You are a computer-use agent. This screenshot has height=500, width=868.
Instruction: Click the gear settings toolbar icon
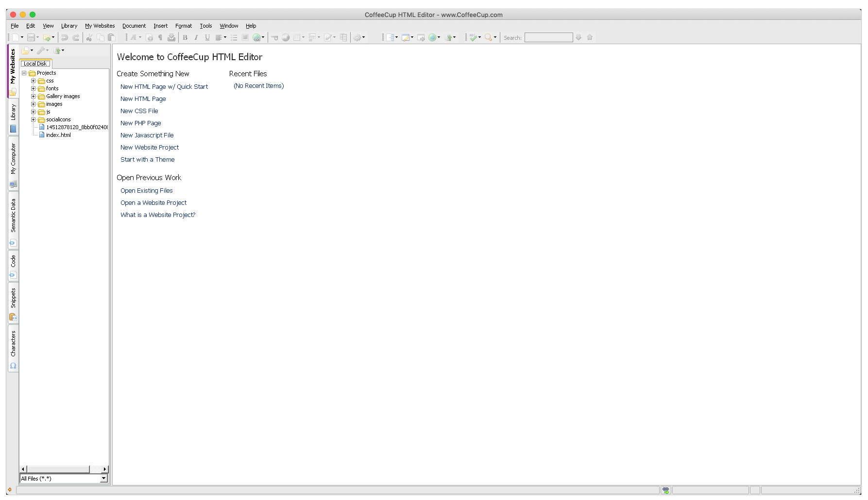pyautogui.click(x=357, y=37)
